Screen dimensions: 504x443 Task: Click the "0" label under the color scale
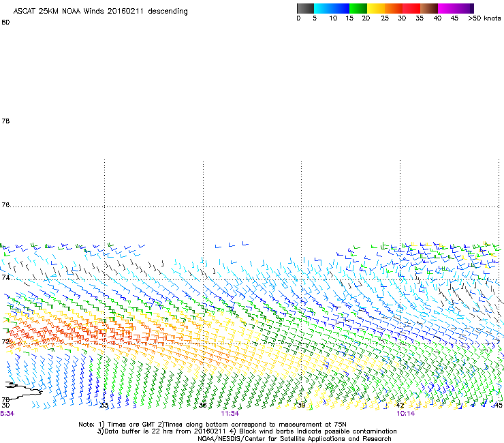[x=298, y=18]
